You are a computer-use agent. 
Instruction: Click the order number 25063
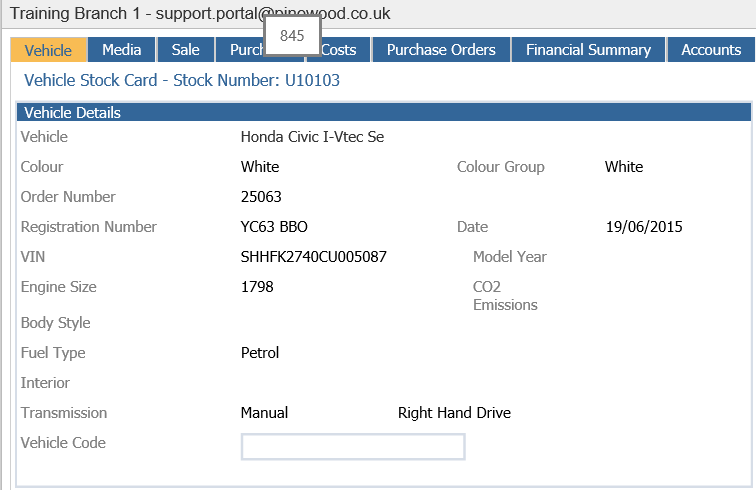pyautogui.click(x=261, y=197)
